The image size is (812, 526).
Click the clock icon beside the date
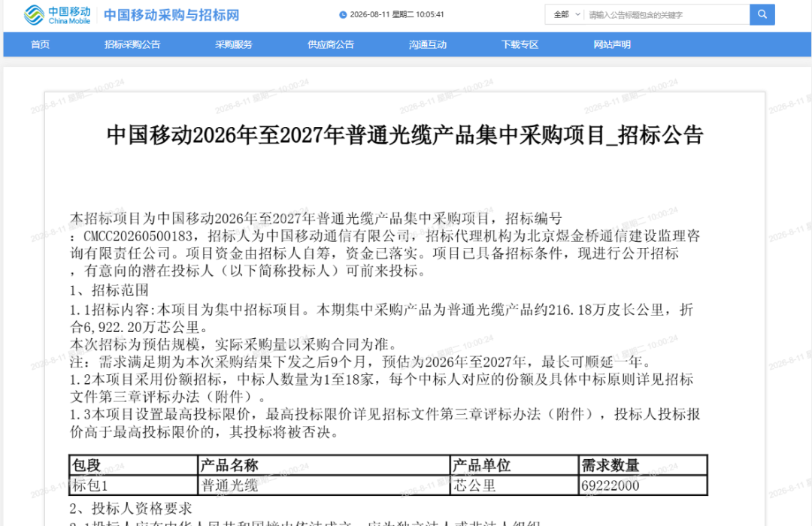(343, 15)
